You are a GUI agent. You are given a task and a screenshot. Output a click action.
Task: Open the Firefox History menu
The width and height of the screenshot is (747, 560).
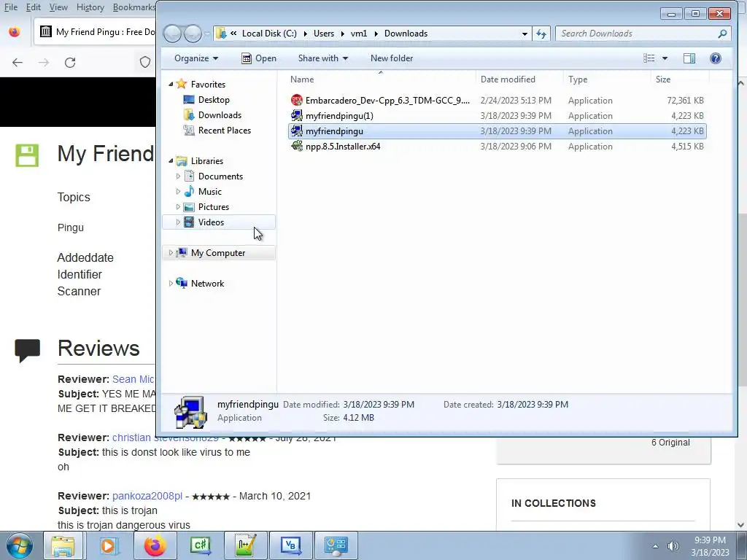click(x=90, y=7)
